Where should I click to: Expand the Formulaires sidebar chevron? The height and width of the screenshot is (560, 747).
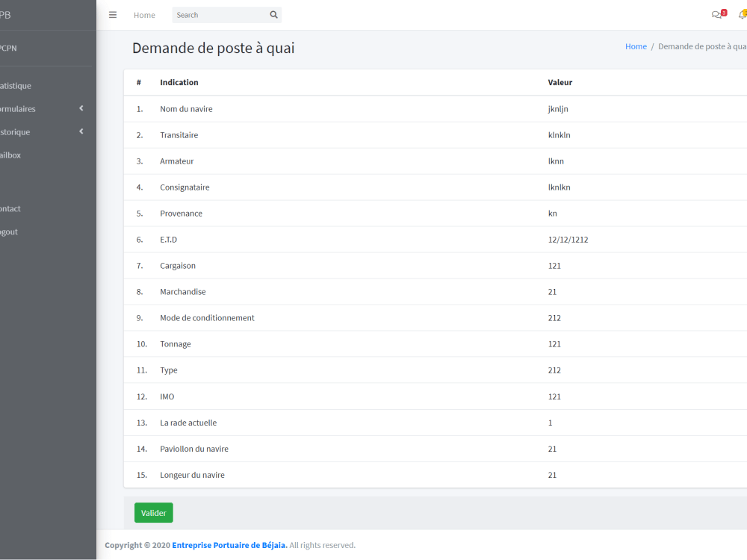tap(81, 108)
